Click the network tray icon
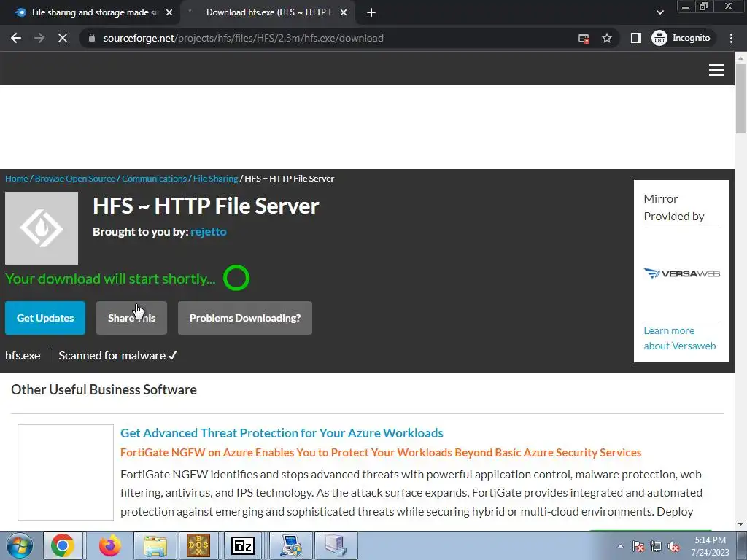 [656, 546]
